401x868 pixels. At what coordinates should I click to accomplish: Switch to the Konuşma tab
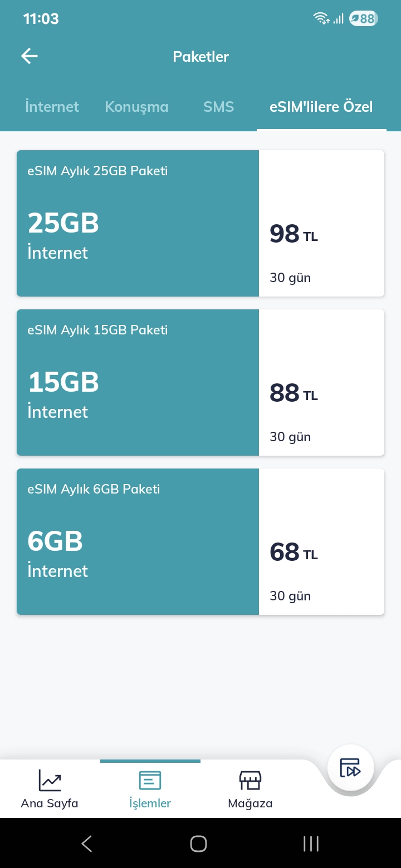pyautogui.click(x=136, y=106)
